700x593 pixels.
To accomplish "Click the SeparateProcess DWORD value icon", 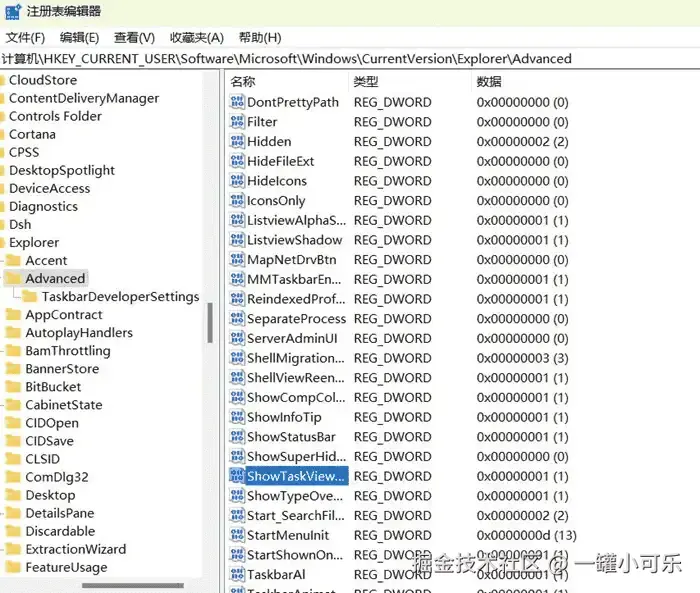I will 237,318.
